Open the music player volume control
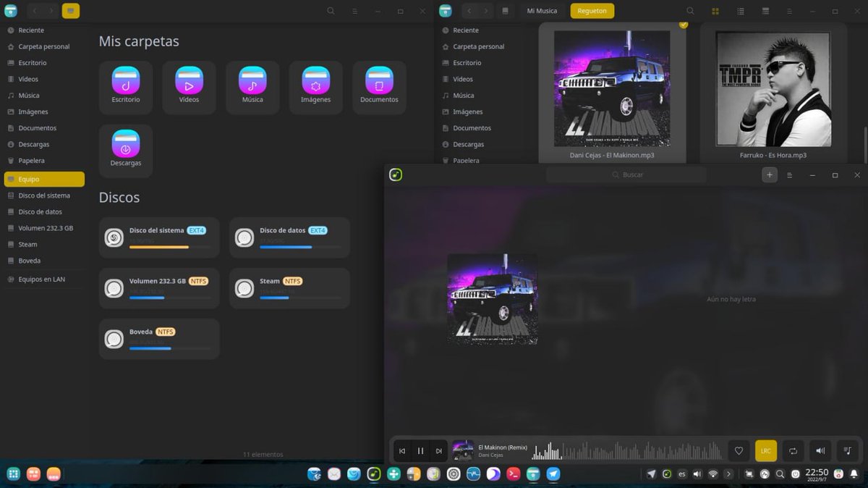 pyautogui.click(x=820, y=450)
